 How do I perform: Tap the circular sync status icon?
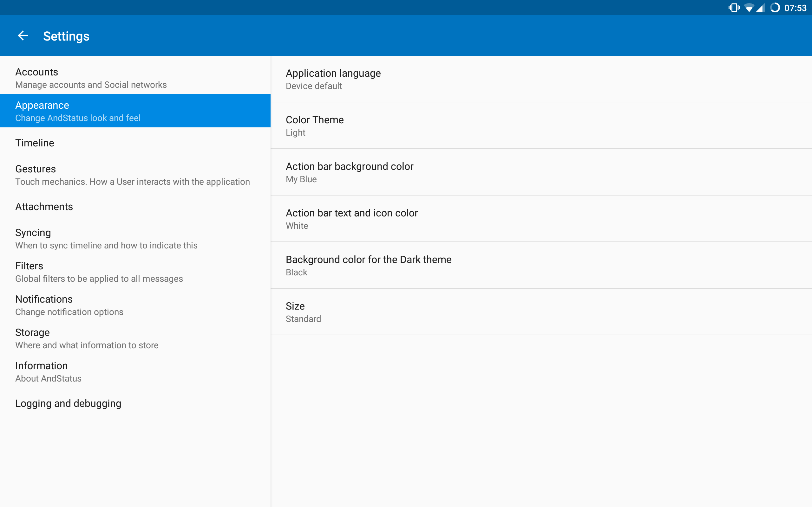coord(775,8)
